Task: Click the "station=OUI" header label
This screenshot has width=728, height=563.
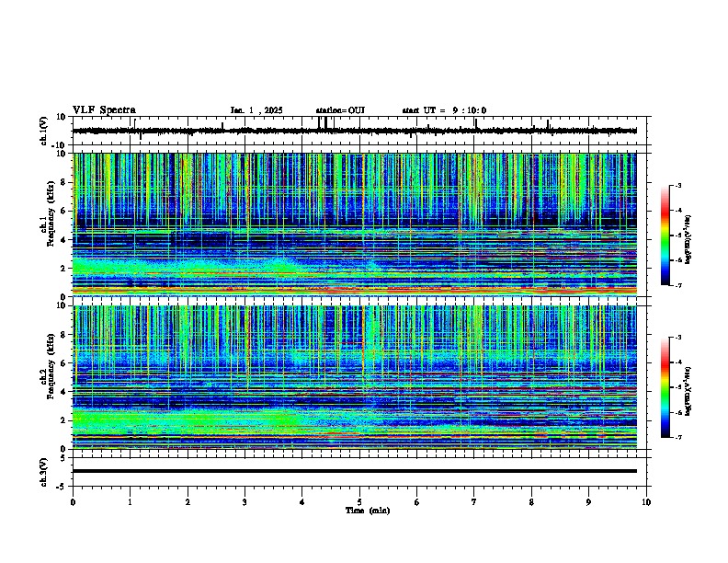Action: [340, 110]
